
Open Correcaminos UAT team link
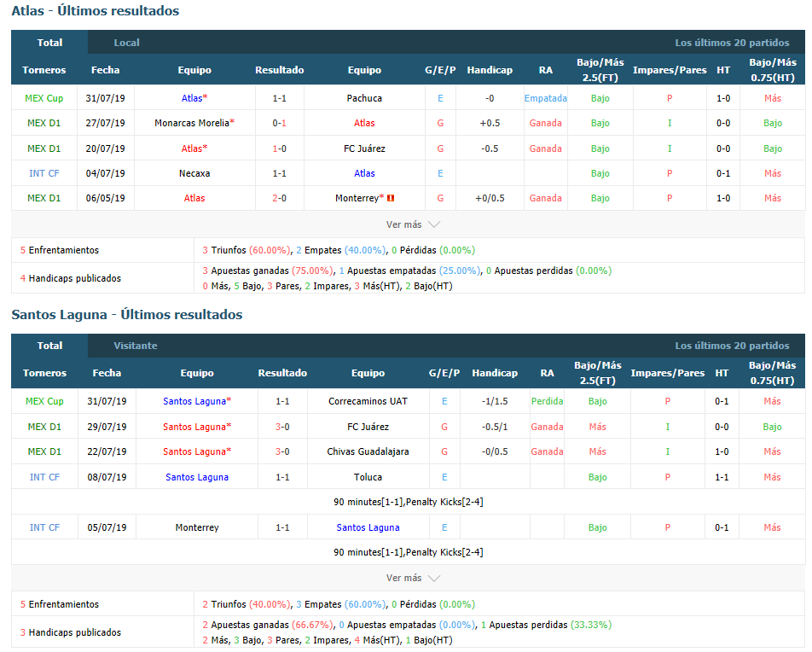(368, 401)
